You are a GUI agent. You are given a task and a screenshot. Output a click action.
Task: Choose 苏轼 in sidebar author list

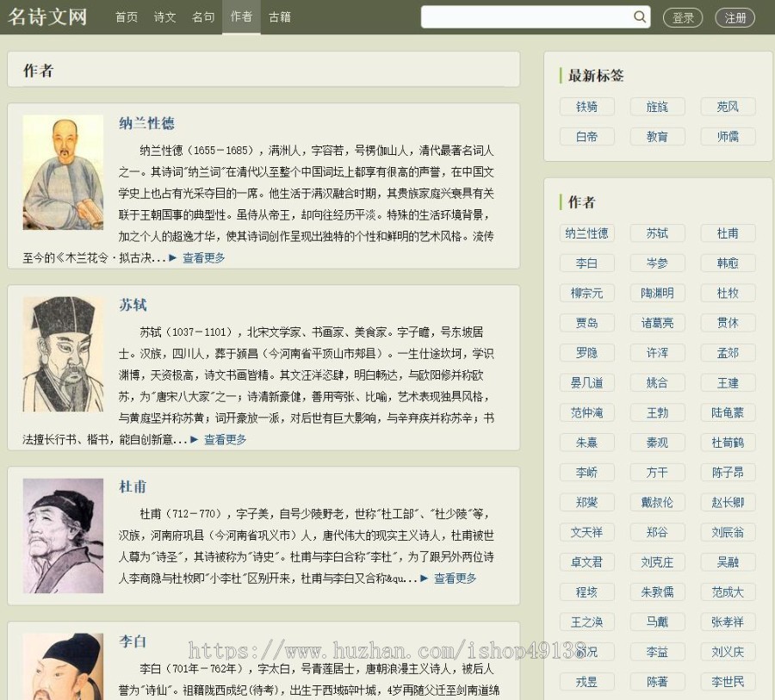point(657,233)
